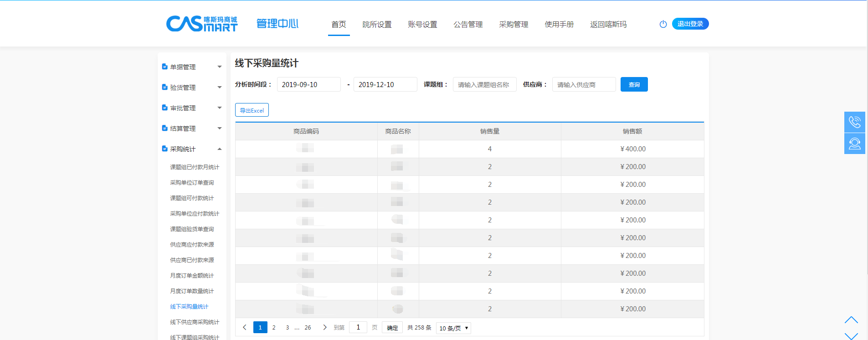Go to next page arrow
Screen dimensions: 868x340
324,327
